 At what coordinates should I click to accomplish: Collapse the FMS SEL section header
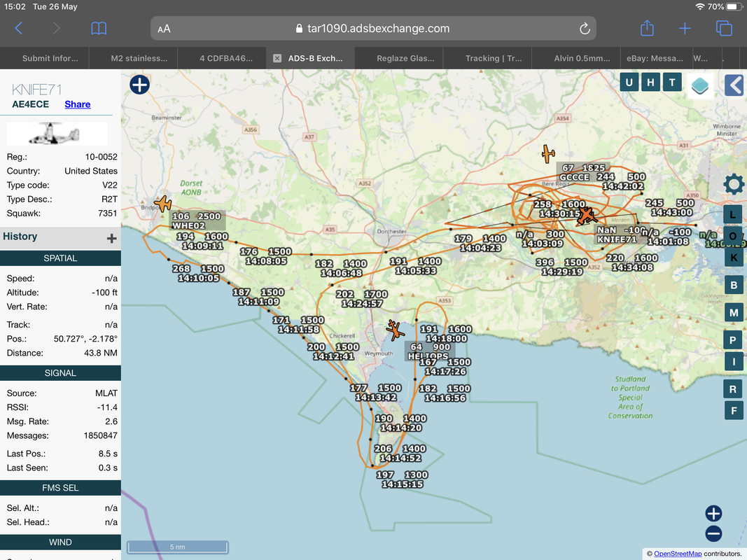pyautogui.click(x=60, y=488)
